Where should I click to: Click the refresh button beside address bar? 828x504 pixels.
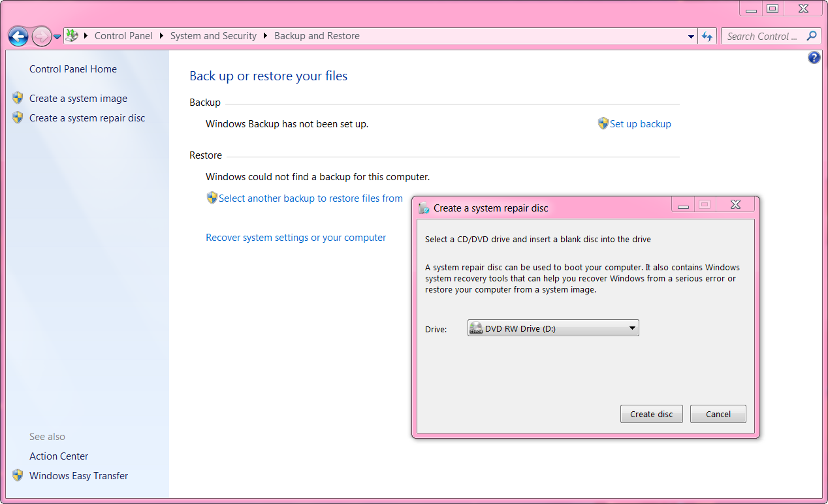[707, 37]
